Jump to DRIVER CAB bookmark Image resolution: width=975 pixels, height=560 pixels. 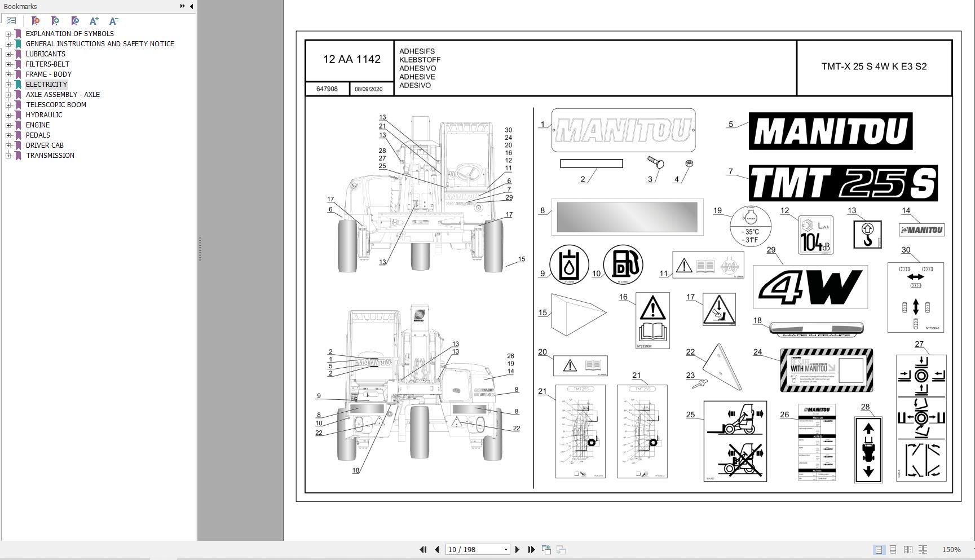click(45, 145)
